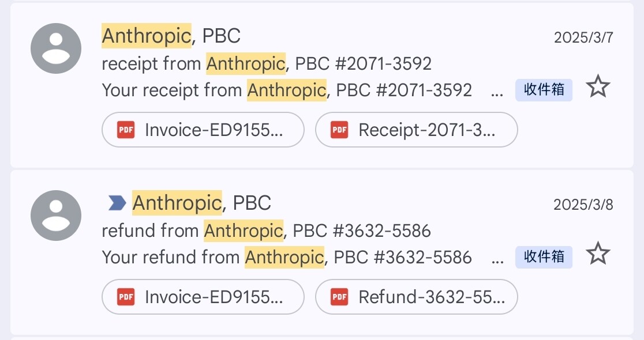Image resolution: width=644 pixels, height=340 pixels.
Task: Open the Receipt-2071-3 PDF attachment
Action: point(417,130)
